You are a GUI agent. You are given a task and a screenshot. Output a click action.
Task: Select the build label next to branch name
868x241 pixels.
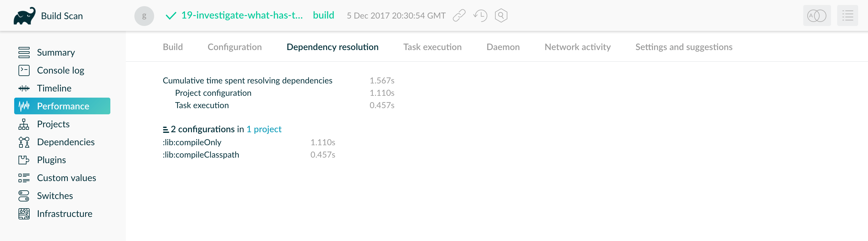click(323, 15)
